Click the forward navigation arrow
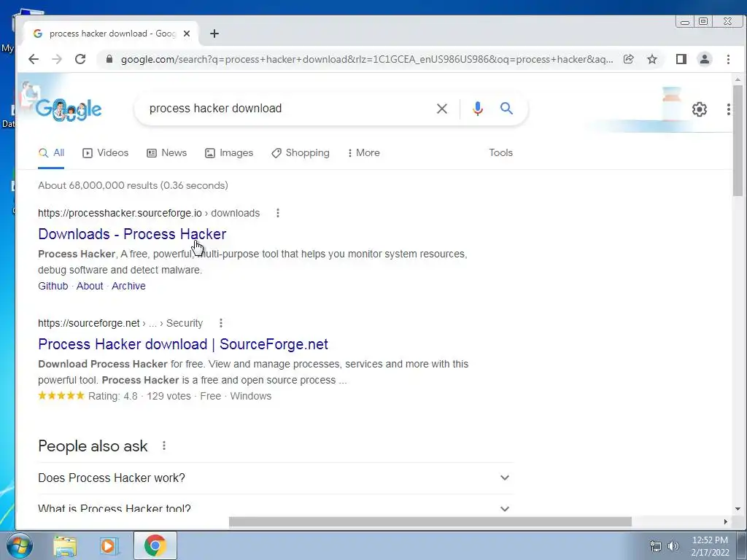Screen dimensions: 747x560 click(x=57, y=59)
